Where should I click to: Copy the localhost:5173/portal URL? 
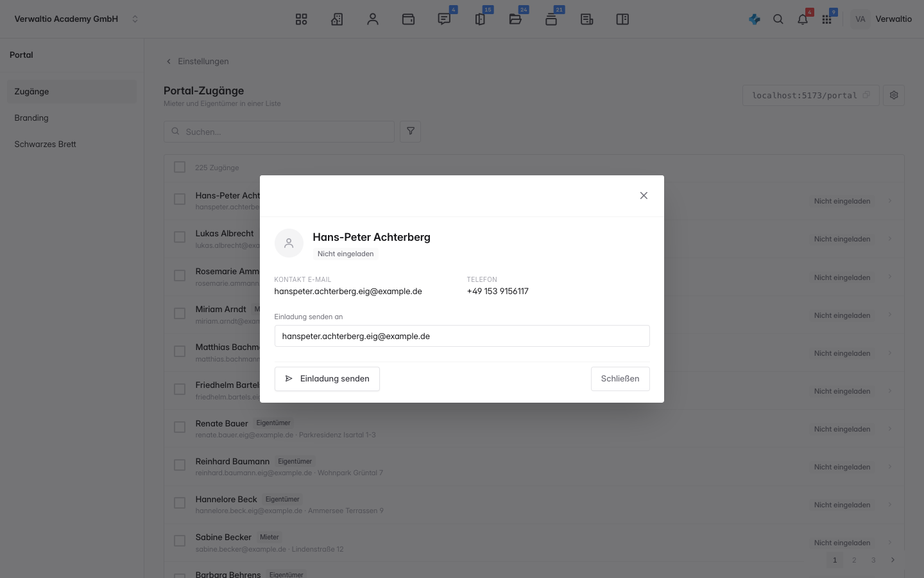tap(866, 95)
